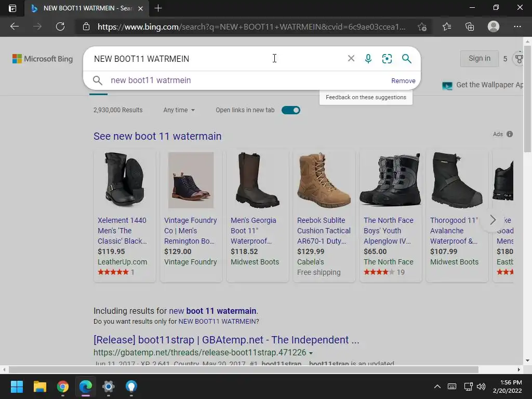Open the taskbar clock and date
This screenshot has width=532, height=399.
(x=508, y=387)
